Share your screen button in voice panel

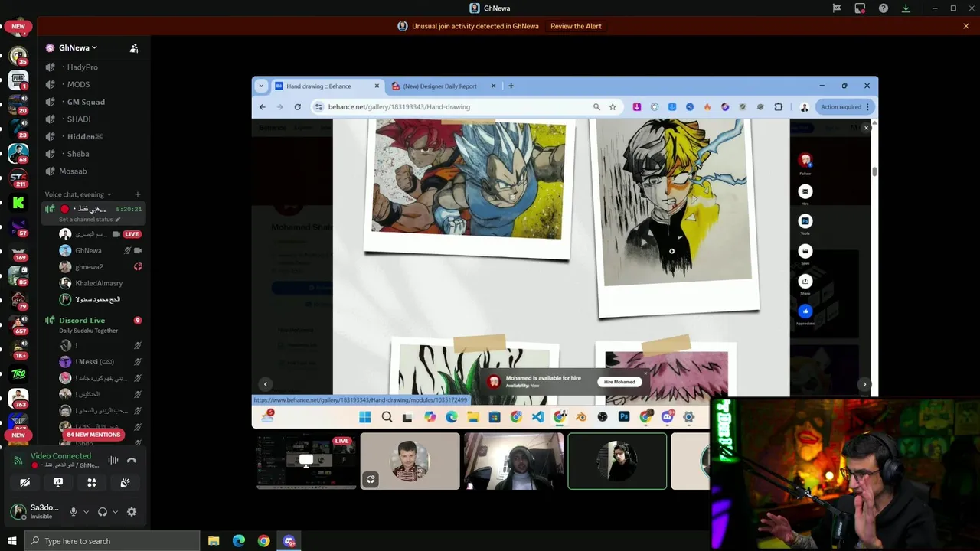[58, 483]
